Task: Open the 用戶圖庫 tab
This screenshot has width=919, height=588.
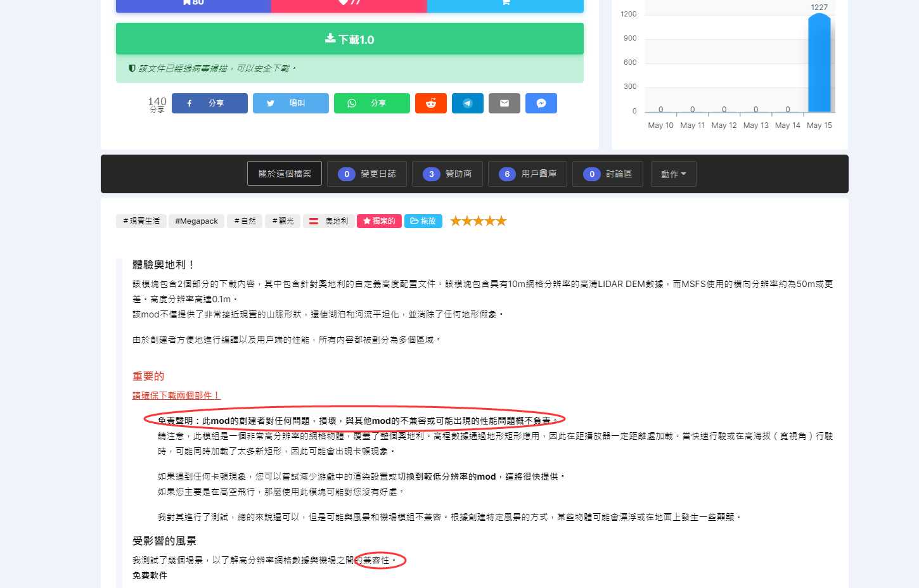Action: (x=527, y=174)
